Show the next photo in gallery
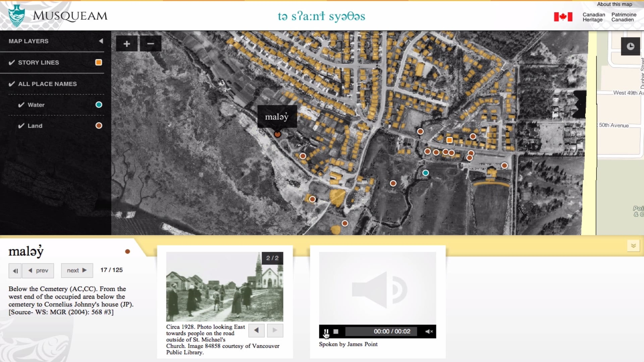 (x=275, y=330)
